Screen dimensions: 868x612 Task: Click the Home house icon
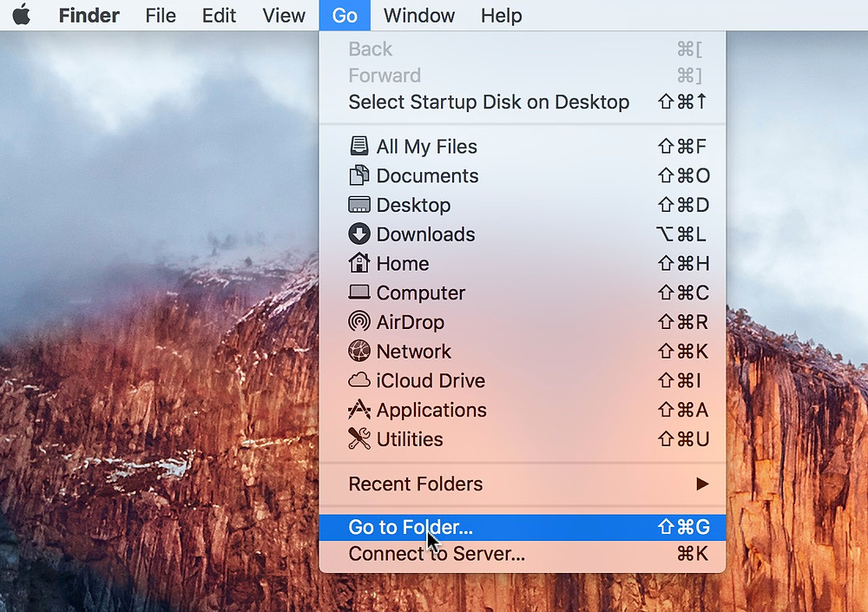(359, 263)
